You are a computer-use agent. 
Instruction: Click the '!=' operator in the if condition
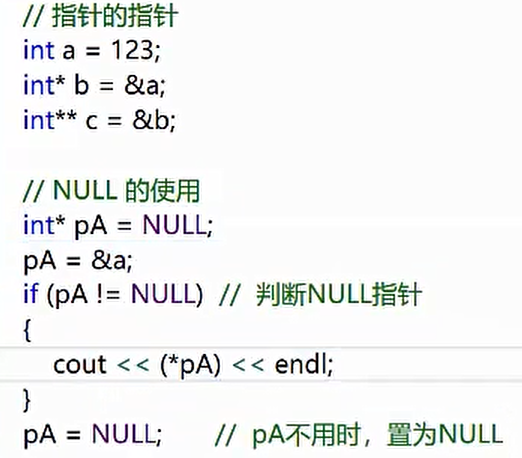108,294
